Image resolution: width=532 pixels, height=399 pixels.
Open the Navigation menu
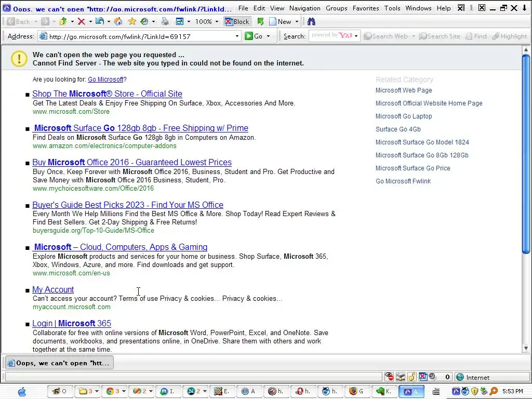point(304,8)
